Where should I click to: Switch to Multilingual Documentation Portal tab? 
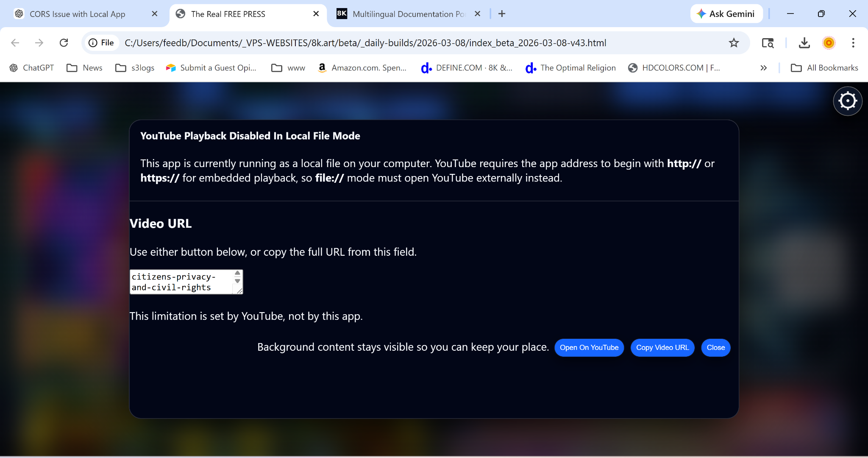pos(409,14)
